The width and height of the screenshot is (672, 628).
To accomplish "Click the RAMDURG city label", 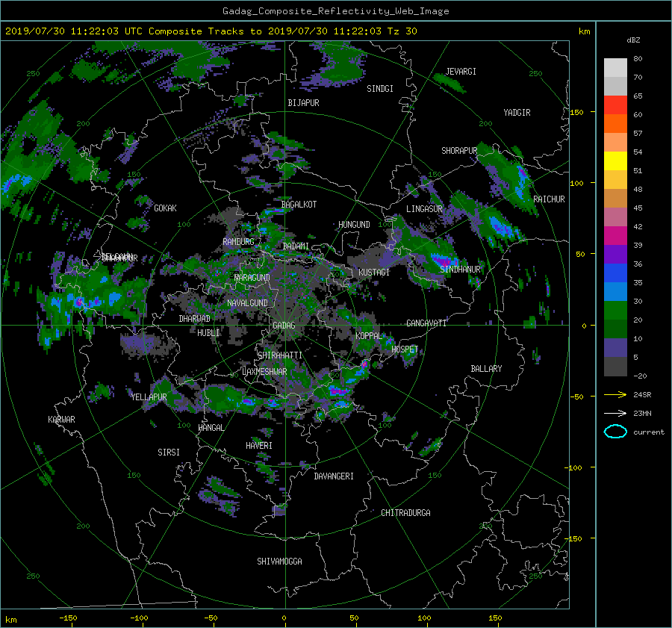I will click(238, 242).
